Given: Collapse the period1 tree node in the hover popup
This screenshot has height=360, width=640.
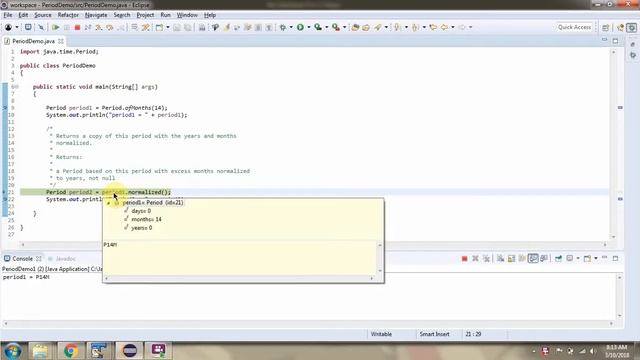Looking at the screenshot, I should (x=109, y=203).
